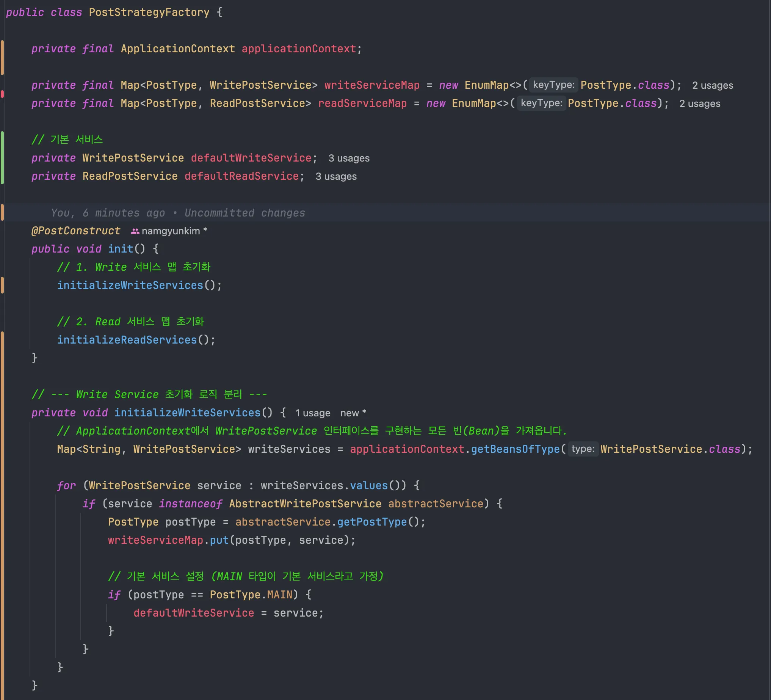Show '3 usages' of defaultReadService
This screenshot has height=700, width=771.
click(x=336, y=176)
